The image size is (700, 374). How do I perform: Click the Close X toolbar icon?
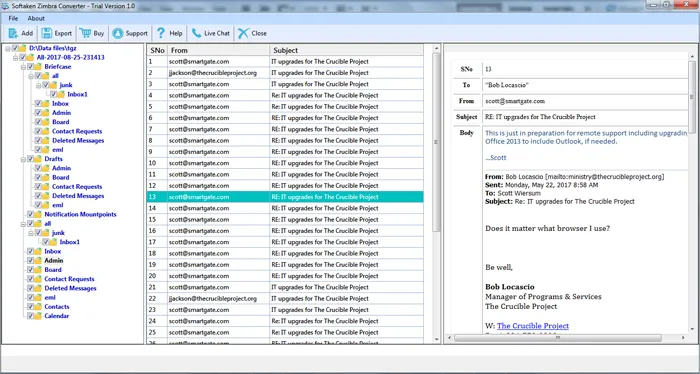[243, 33]
